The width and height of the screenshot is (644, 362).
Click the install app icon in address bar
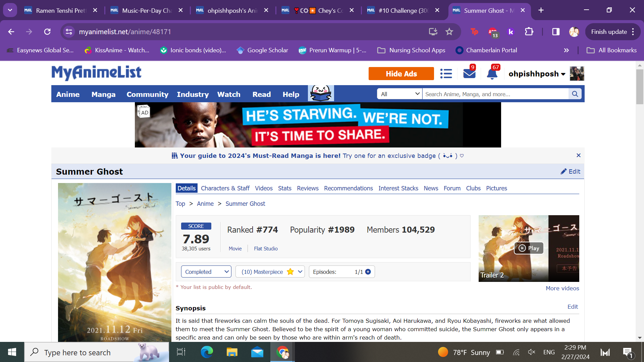point(433,32)
